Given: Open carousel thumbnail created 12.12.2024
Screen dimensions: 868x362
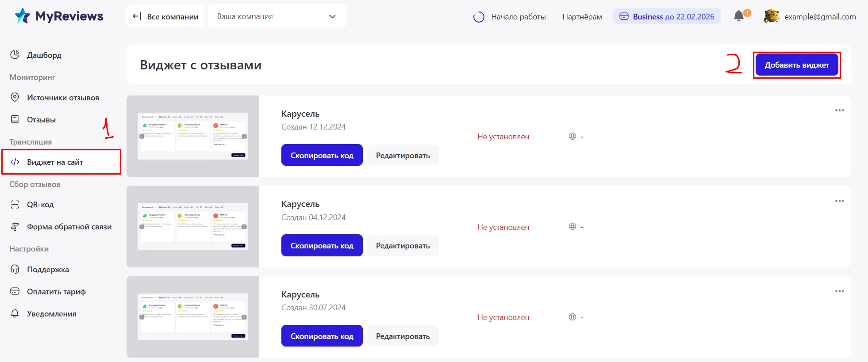Looking at the screenshot, I should click(x=193, y=136).
